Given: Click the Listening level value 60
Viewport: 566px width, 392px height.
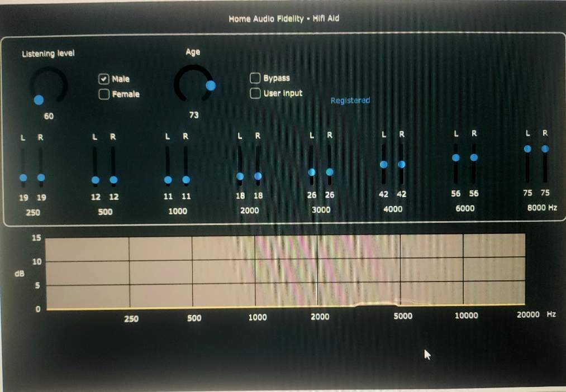Looking at the screenshot, I should [x=49, y=116].
